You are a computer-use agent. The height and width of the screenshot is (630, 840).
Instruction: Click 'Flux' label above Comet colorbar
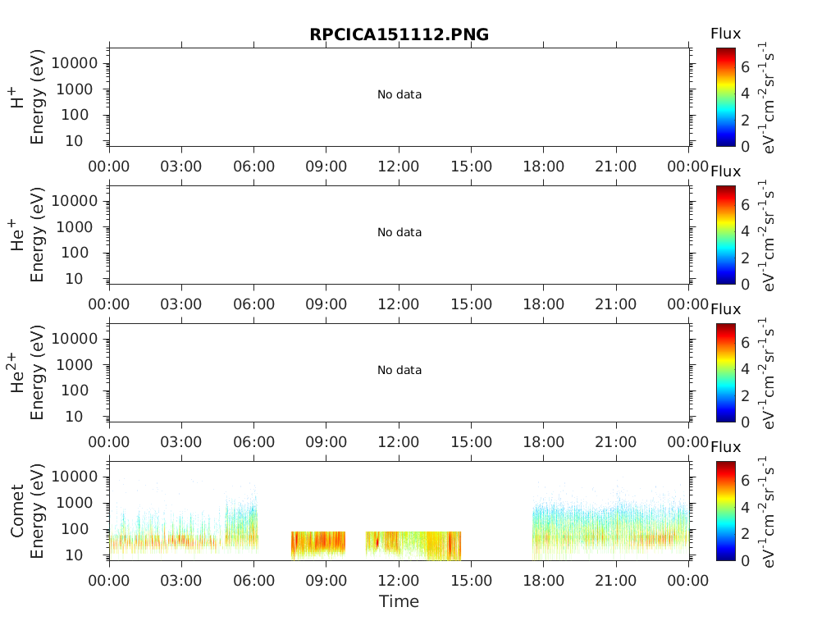(725, 447)
